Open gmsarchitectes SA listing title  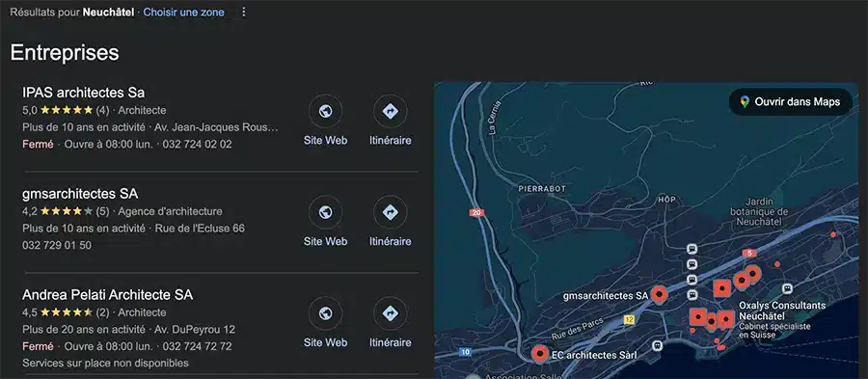[x=80, y=194]
